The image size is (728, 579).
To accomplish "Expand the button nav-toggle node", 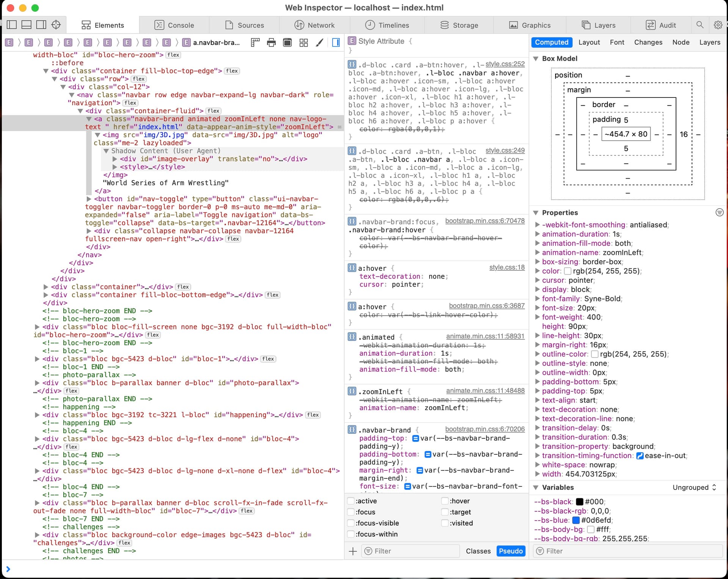I will coord(89,199).
